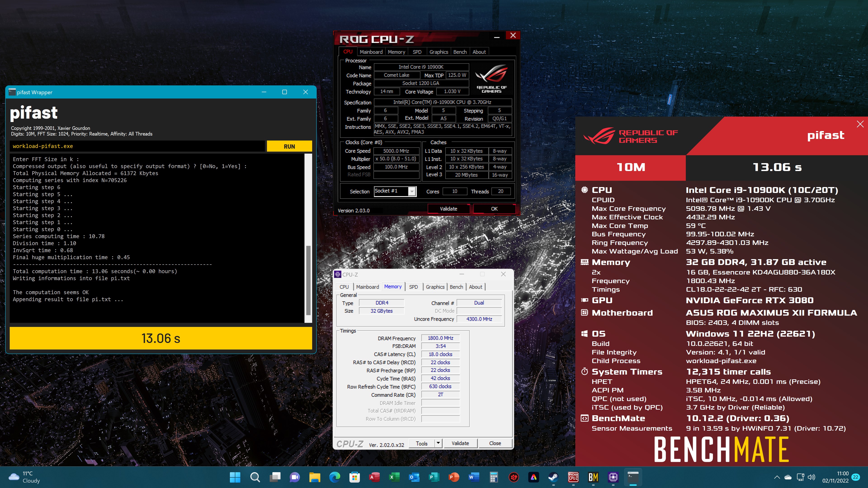Expand the Socket #1 selection dropdown
This screenshot has width=868, height=488.
click(x=412, y=191)
